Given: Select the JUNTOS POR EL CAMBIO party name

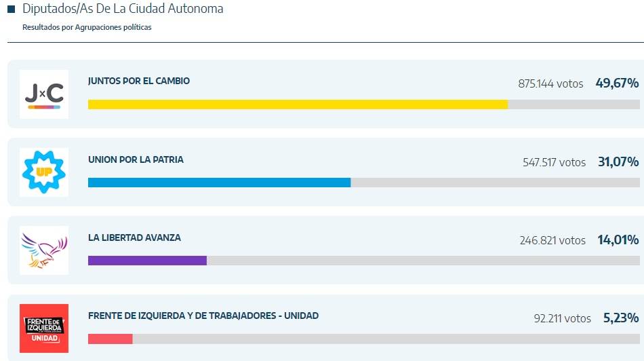Looking at the screenshot, I should (x=139, y=81).
